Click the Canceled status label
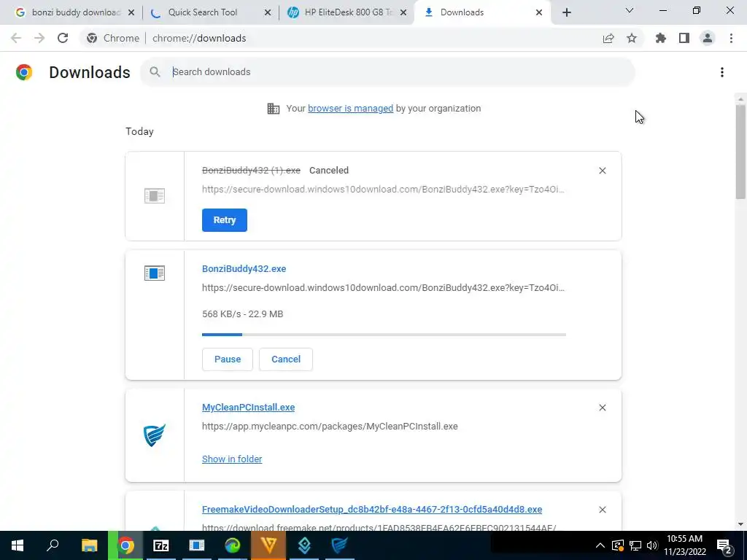The height and width of the screenshot is (560, 747). pyautogui.click(x=329, y=171)
